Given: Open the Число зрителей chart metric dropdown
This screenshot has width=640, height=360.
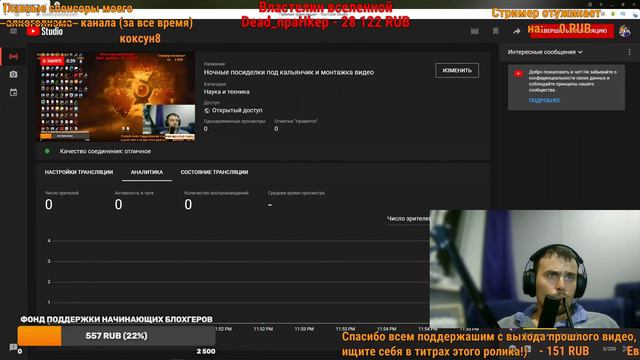Looking at the screenshot, I should click(408, 219).
